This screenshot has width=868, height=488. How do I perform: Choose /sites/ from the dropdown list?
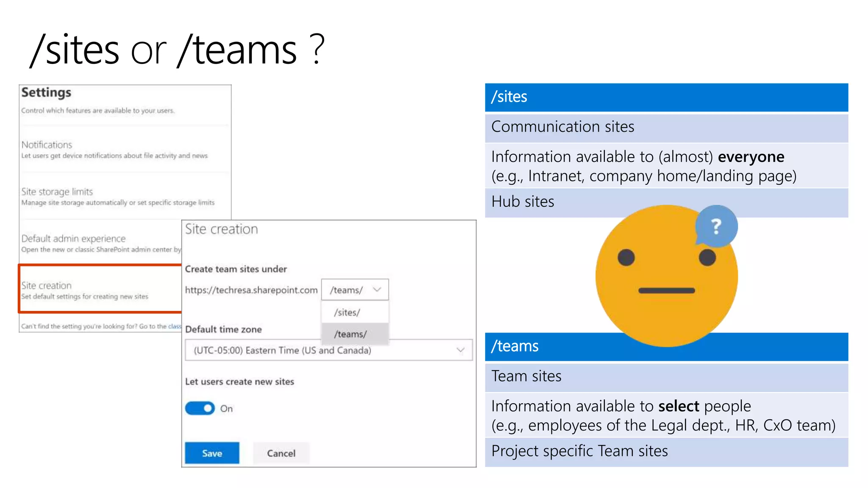click(355, 312)
